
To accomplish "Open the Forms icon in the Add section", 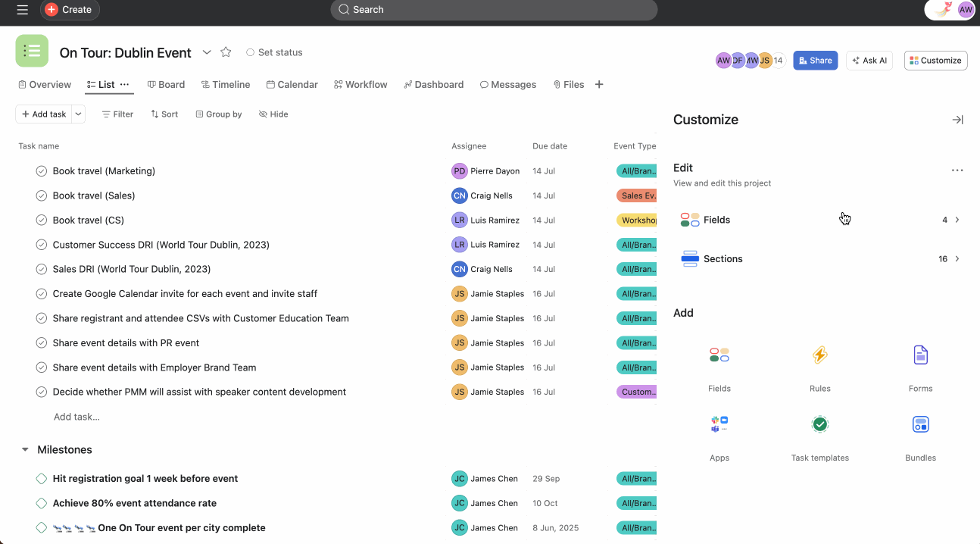I will [x=920, y=355].
